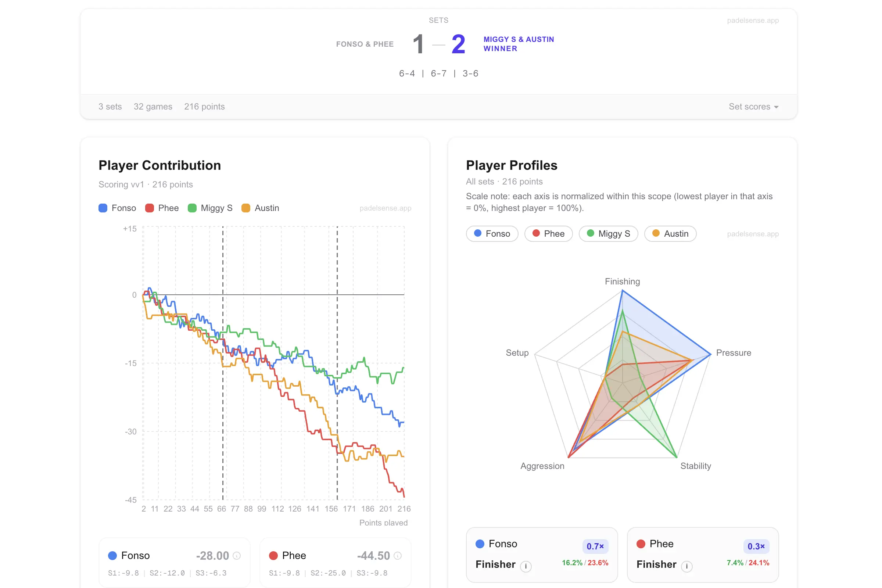Click the MIGGY S & AUSTIN WINNER label
Image resolution: width=882 pixels, height=588 pixels.
coord(519,44)
